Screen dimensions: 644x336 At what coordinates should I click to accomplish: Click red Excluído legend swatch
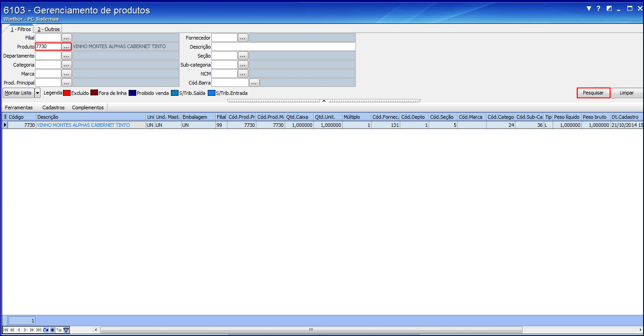coord(67,93)
